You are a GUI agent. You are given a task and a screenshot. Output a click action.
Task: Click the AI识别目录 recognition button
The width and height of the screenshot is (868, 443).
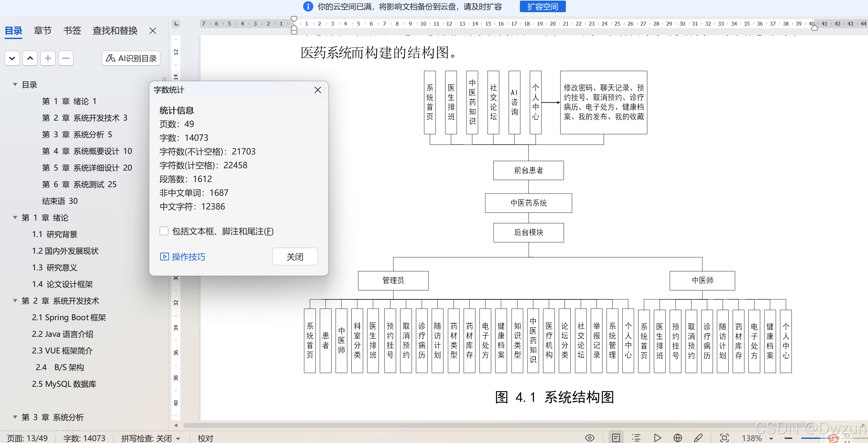pyautogui.click(x=131, y=58)
